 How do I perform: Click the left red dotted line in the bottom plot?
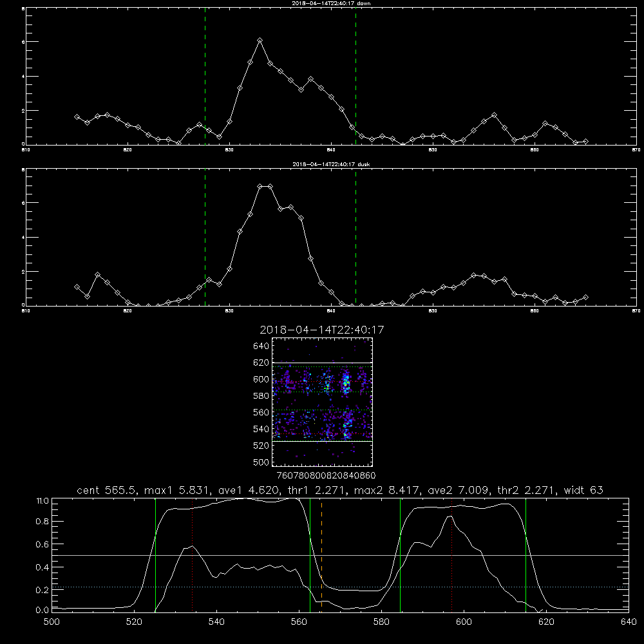click(x=192, y=555)
